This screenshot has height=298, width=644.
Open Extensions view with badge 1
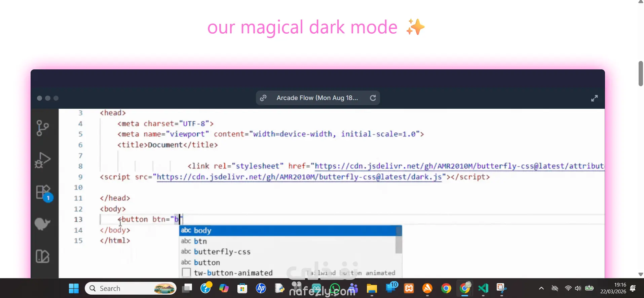click(x=44, y=193)
